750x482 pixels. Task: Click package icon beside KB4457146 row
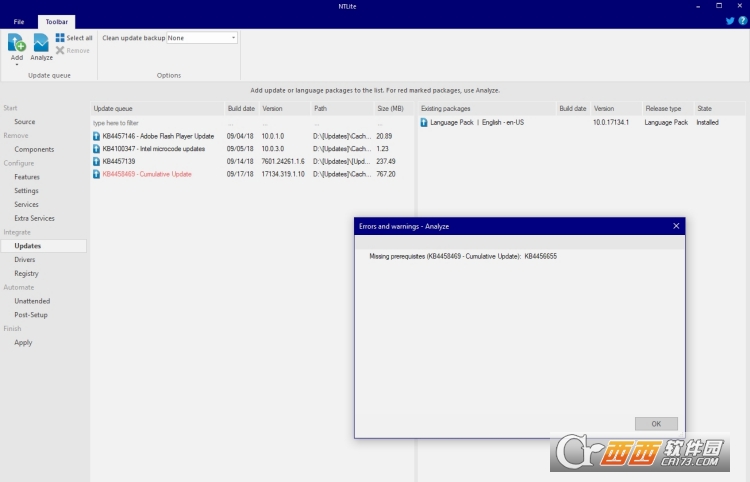click(x=96, y=136)
